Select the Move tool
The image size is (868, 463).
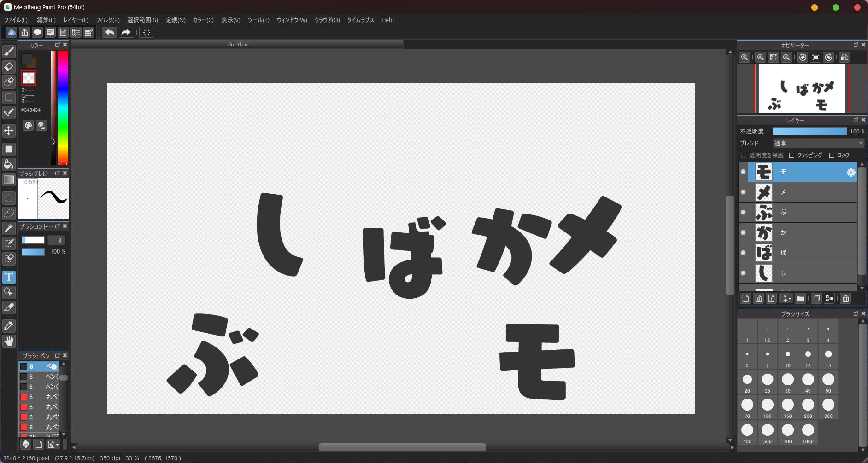click(9, 131)
